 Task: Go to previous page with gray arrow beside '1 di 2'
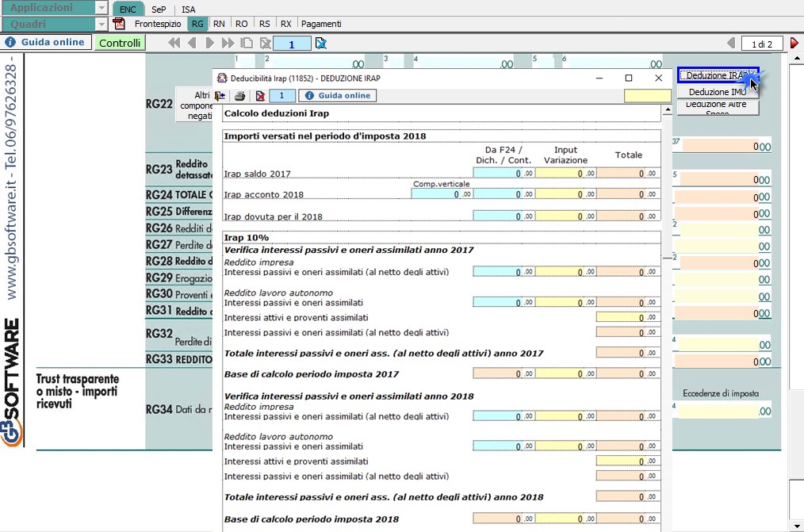pyautogui.click(x=731, y=43)
